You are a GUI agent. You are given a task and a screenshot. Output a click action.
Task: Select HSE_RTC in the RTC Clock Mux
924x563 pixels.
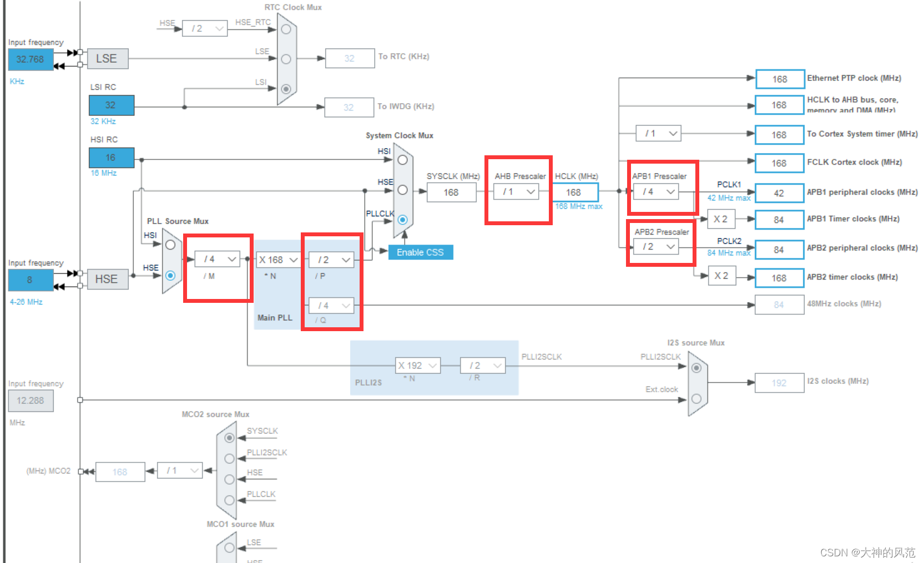[x=286, y=29]
